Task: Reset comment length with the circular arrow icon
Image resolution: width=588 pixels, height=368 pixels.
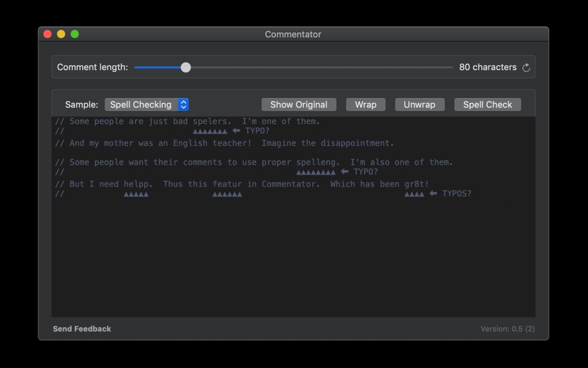Action: point(526,67)
